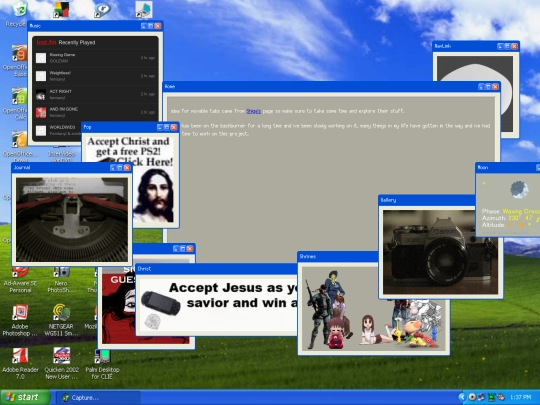540x405 pixels.
Task: Follow the blue underlined link in the Home window
Action: tap(253, 111)
